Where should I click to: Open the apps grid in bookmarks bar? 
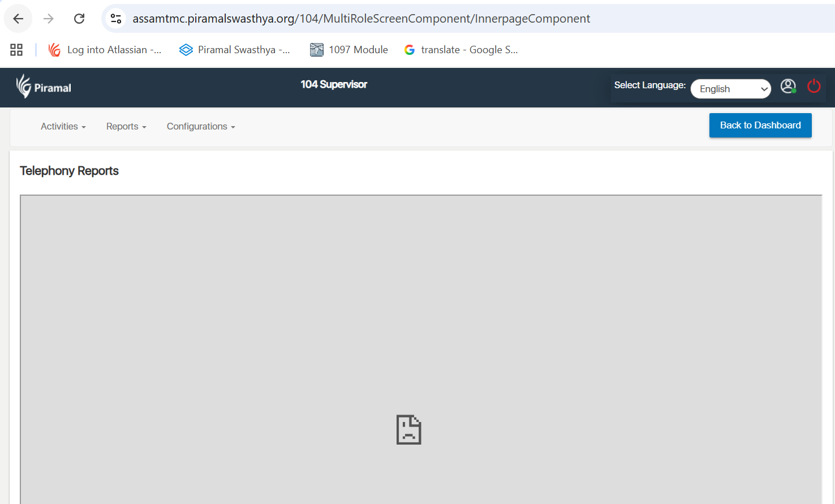click(16, 50)
